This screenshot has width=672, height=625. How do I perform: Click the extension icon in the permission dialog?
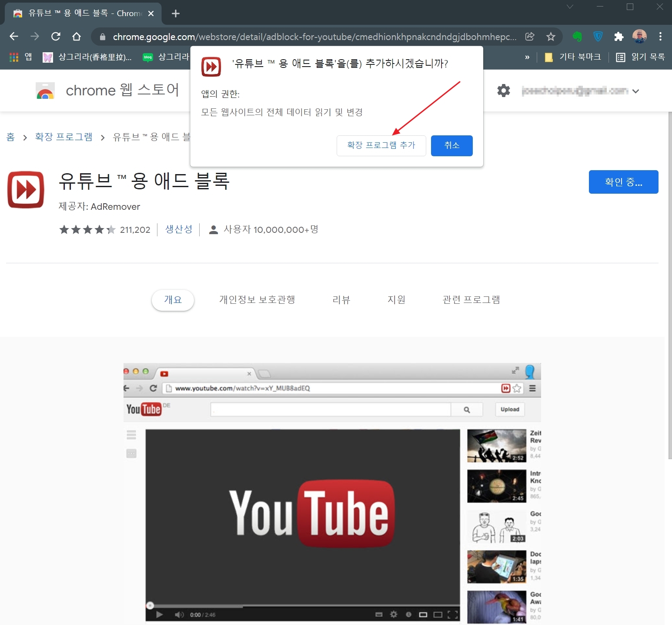[211, 67]
